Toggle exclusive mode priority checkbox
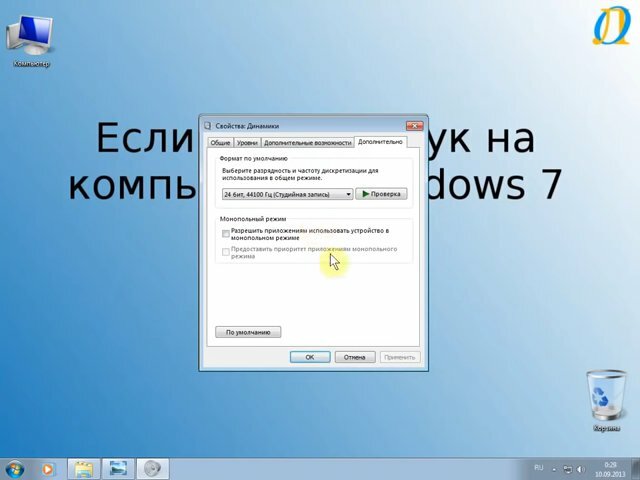 point(226,252)
